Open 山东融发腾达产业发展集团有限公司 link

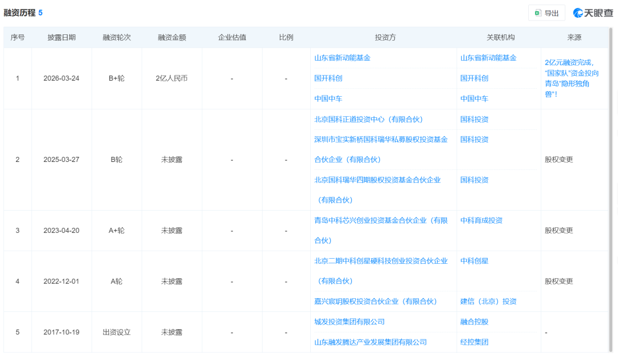(x=369, y=342)
